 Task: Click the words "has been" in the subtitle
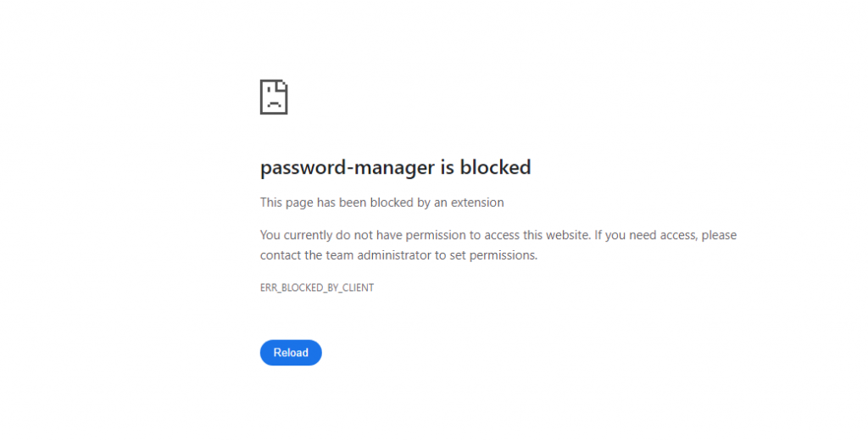click(337, 203)
